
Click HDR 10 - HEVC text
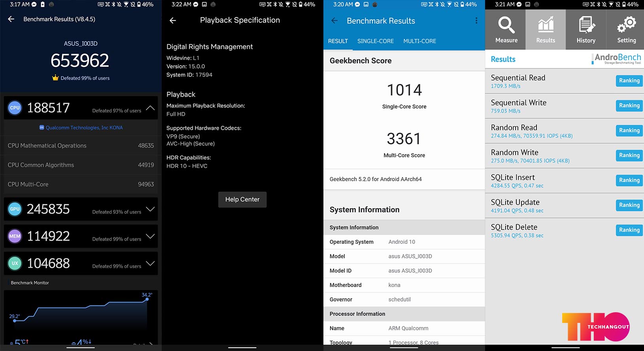tap(187, 166)
